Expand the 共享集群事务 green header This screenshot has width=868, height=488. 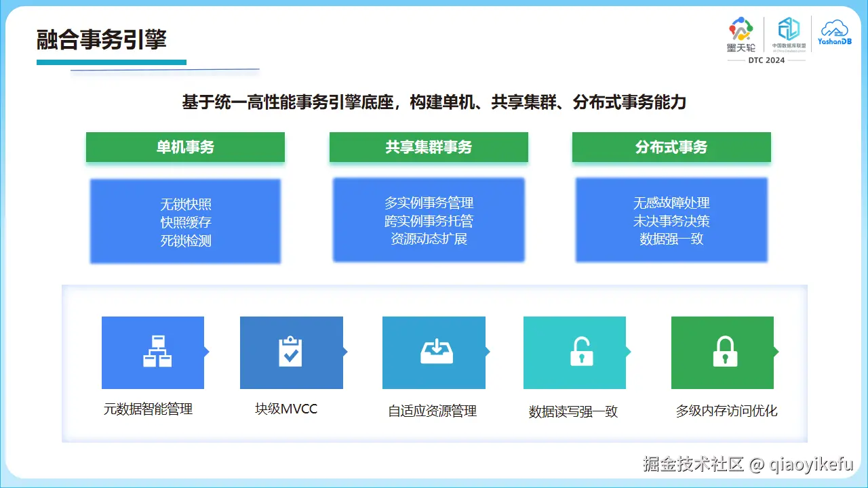429,146
